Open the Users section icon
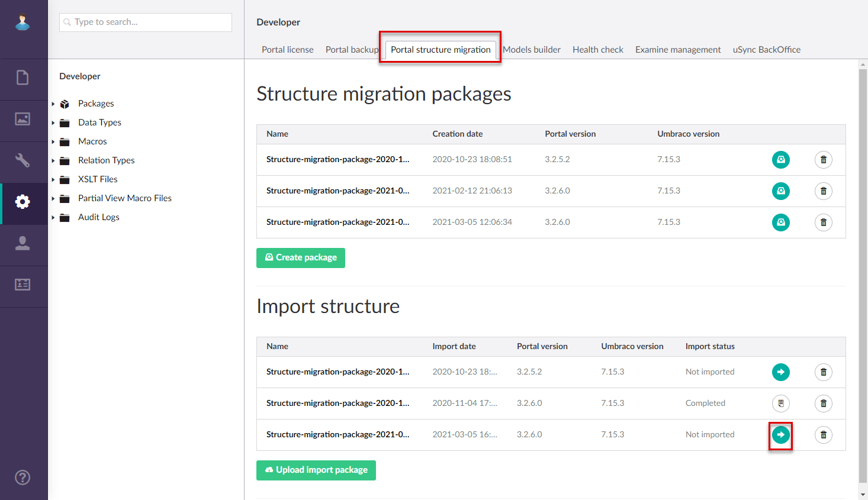The height and width of the screenshot is (500, 868). pyautogui.click(x=22, y=243)
